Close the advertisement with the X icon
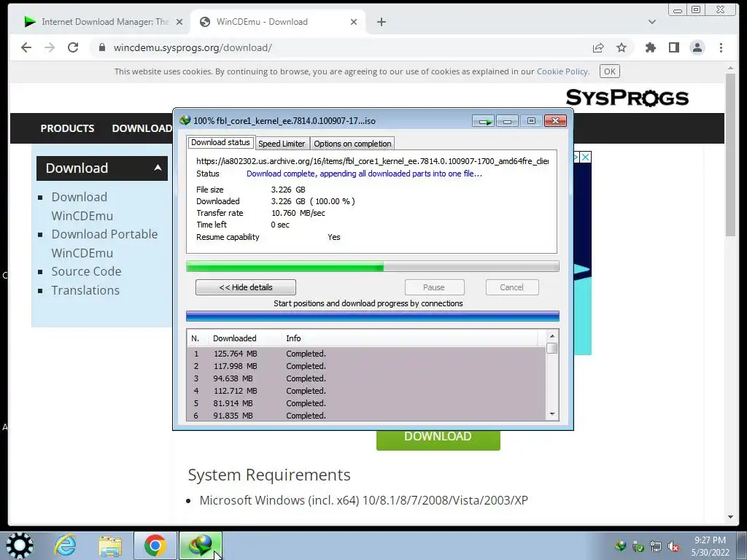 tap(586, 157)
